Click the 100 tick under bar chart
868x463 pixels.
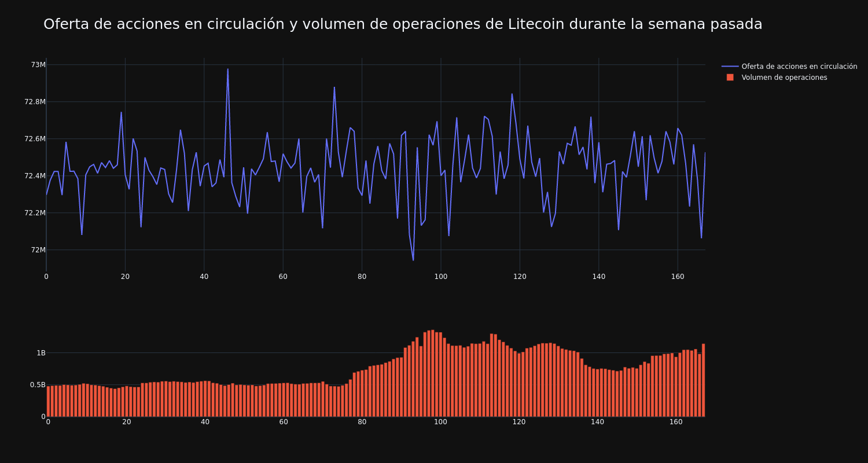pos(440,422)
